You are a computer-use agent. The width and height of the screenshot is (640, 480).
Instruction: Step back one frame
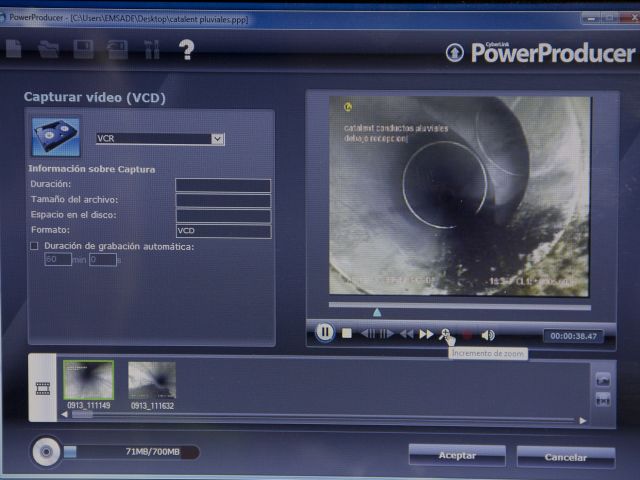click(369, 334)
